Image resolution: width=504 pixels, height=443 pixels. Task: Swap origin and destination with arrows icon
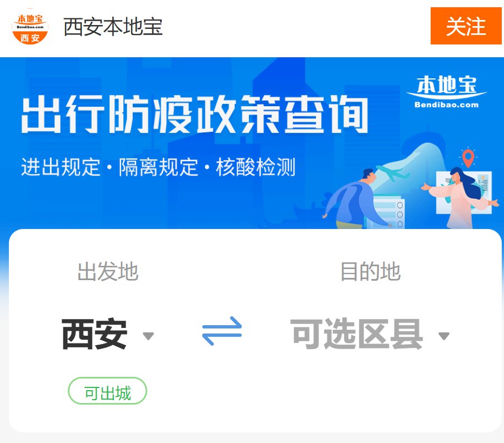pyautogui.click(x=222, y=331)
